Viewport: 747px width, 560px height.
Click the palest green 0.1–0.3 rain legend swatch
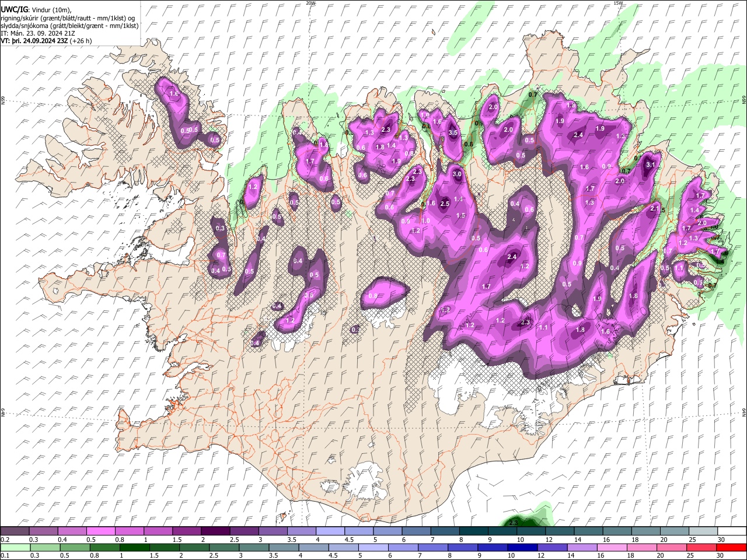[15, 547]
